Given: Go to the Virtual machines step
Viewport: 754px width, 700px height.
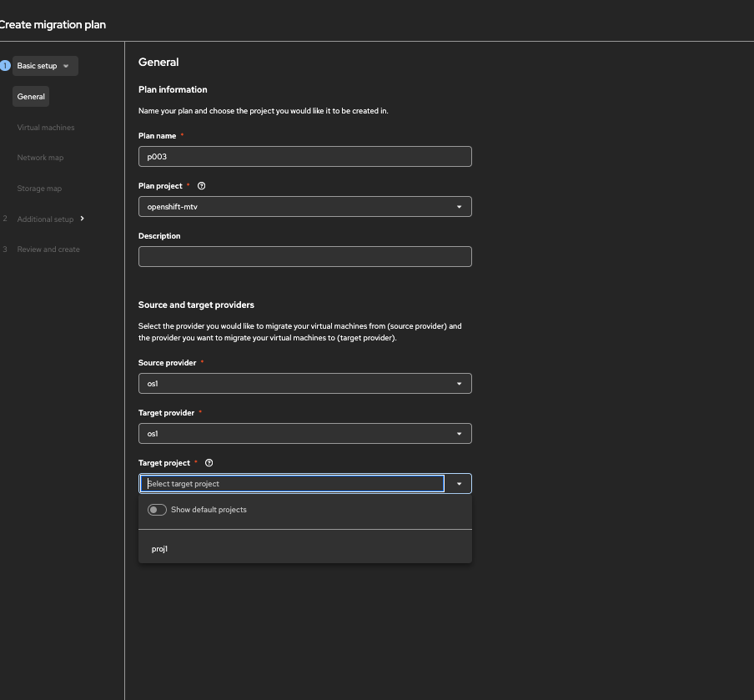Looking at the screenshot, I should coord(46,128).
